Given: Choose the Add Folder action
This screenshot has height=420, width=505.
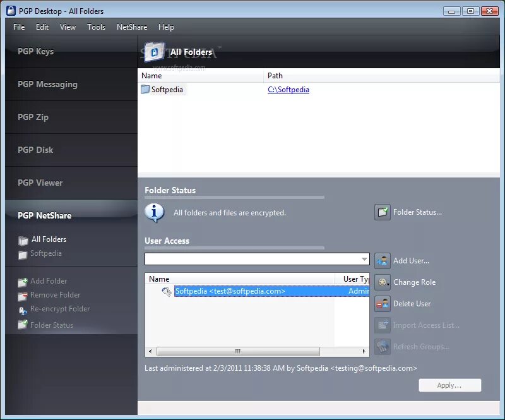Looking at the screenshot, I should coord(49,281).
